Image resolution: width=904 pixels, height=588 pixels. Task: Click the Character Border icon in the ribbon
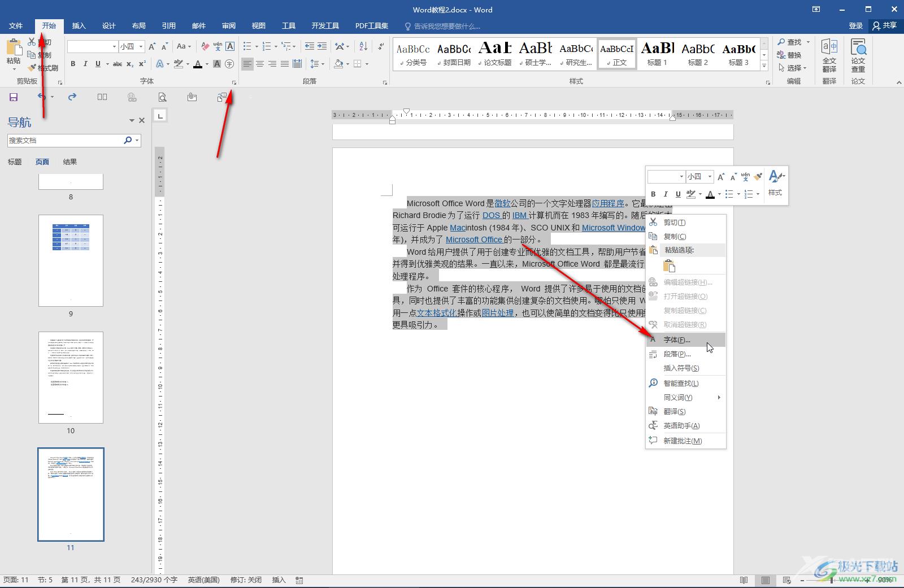pyautogui.click(x=230, y=46)
